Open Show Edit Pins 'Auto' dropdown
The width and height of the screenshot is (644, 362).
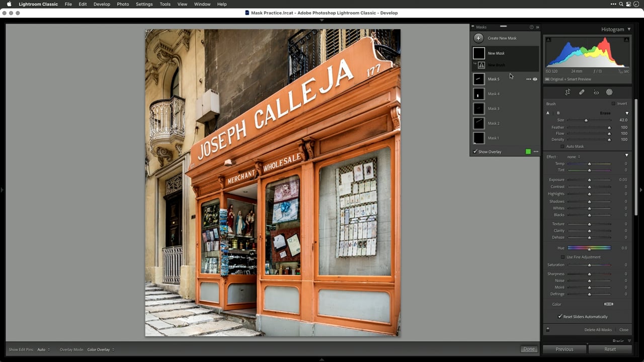[x=43, y=349]
